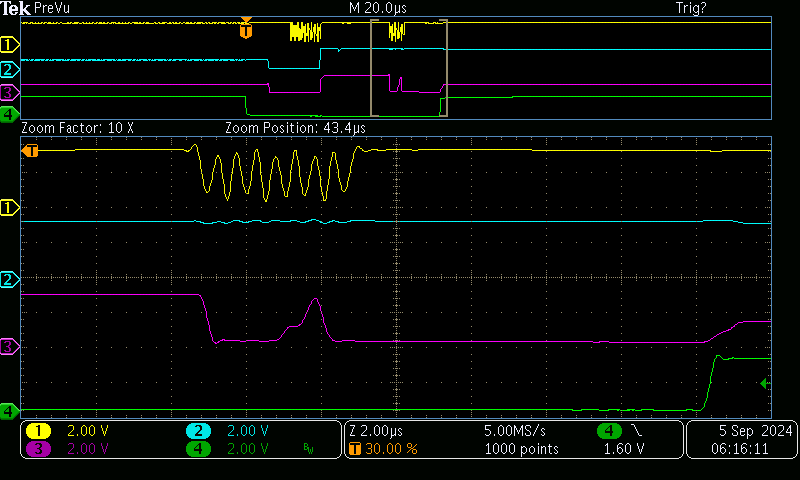This screenshot has width=800, height=480.
Task: Click channel 1 marker in zoom pane
Action: coord(9,208)
